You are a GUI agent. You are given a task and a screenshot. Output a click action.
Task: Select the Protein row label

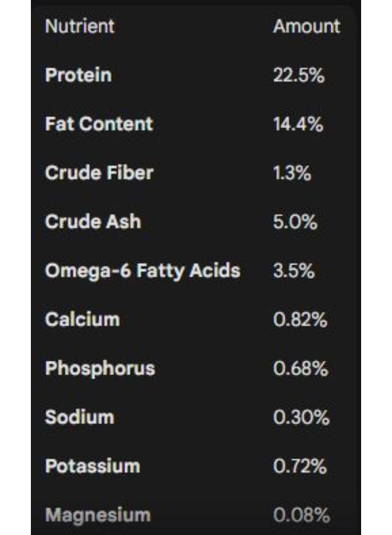(x=78, y=75)
